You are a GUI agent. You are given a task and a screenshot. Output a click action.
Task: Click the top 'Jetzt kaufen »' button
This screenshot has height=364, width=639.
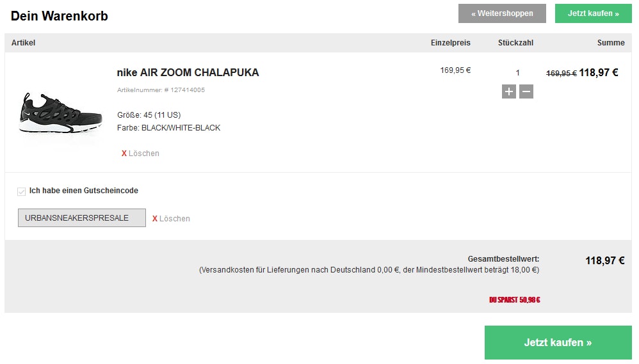(593, 13)
